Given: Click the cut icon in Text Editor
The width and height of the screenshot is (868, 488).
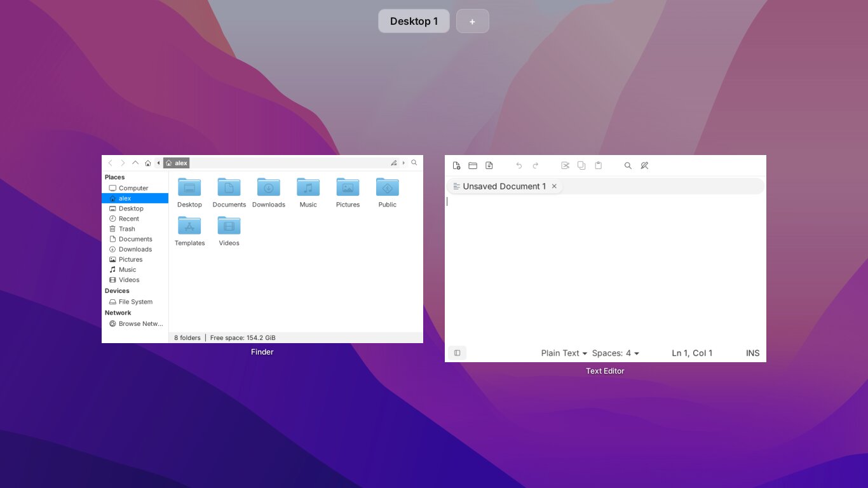Looking at the screenshot, I should coord(565,166).
